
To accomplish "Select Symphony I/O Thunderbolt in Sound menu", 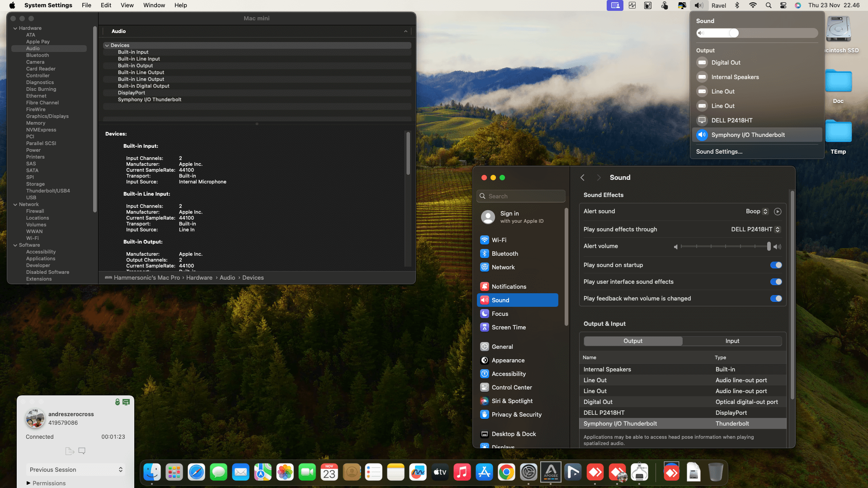I will click(757, 135).
